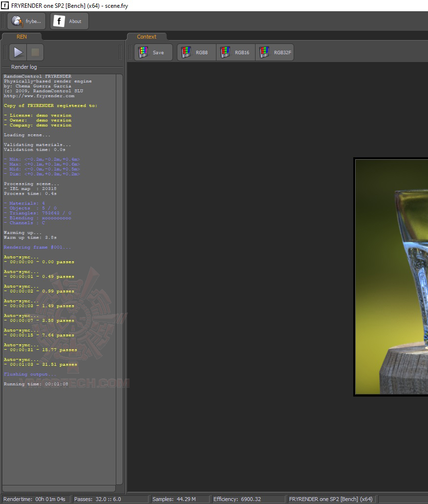Click the 'Rendering frame #001...' log line
This screenshot has width=428, height=504.
37,247
